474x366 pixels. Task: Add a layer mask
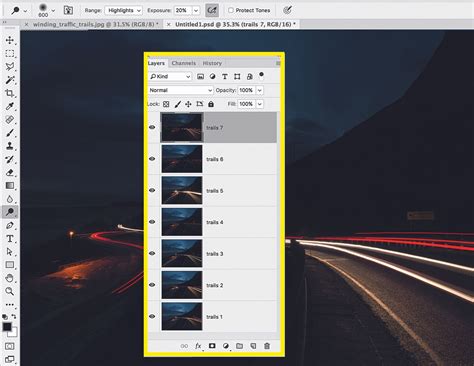click(212, 346)
